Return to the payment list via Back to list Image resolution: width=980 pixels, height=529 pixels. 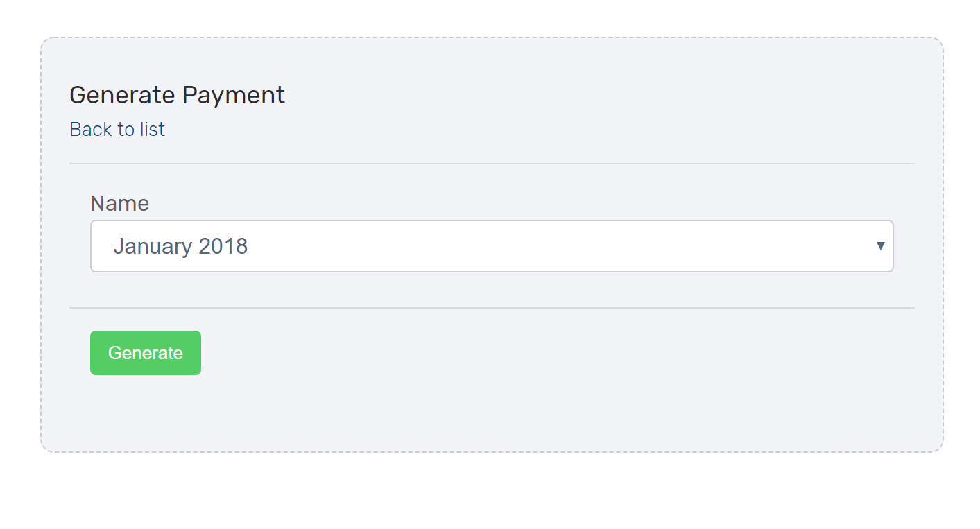click(117, 130)
